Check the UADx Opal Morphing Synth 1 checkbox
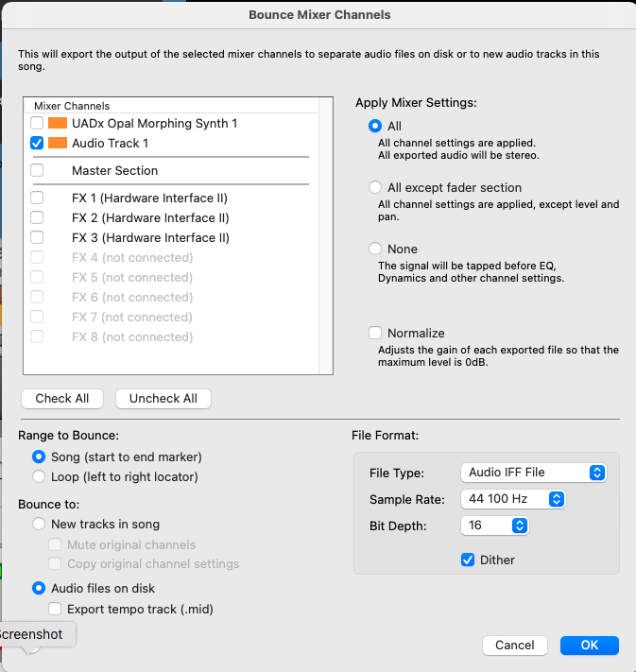The image size is (636, 672). 37,124
